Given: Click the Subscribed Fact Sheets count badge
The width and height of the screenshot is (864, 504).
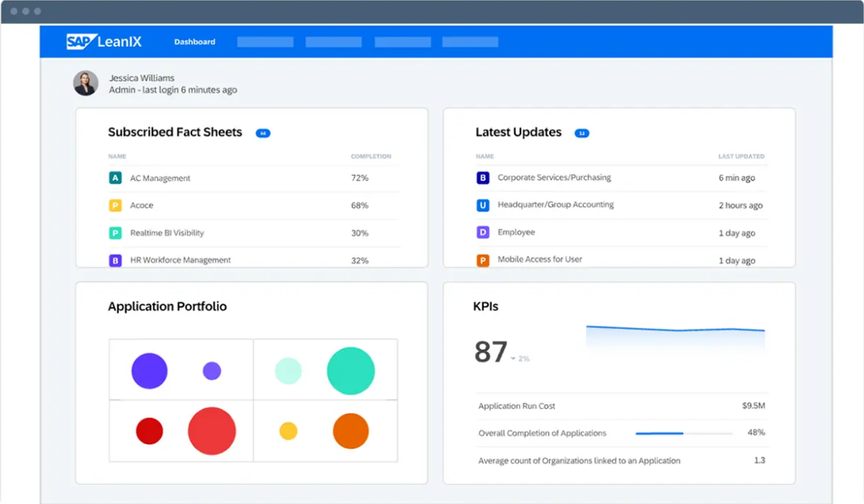Looking at the screenshot, I should [x=263, y=133].
